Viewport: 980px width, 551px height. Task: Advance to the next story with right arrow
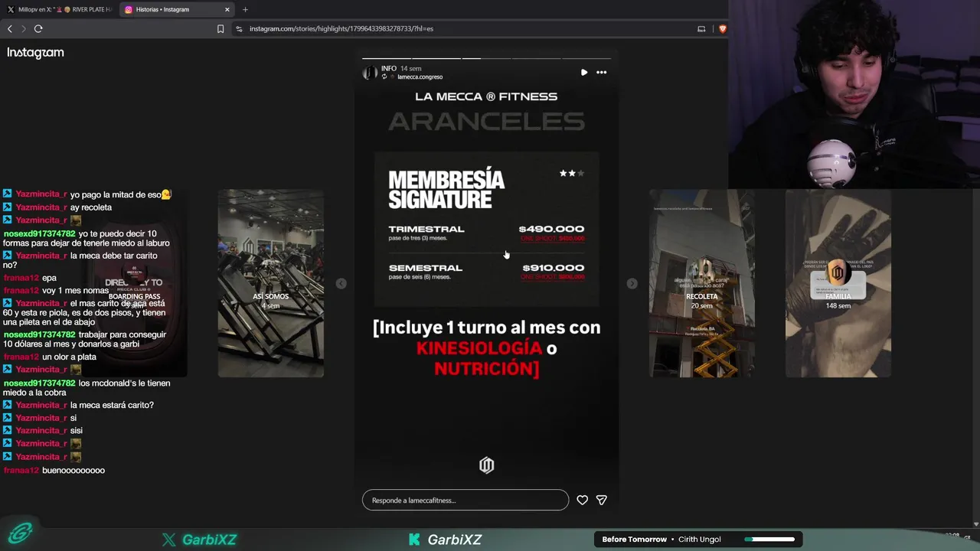(x=632, y=283)
